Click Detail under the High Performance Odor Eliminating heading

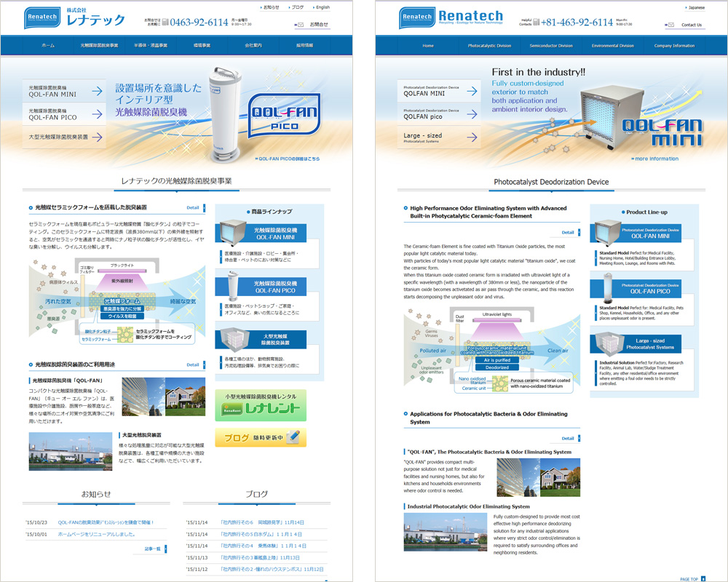pos(570,233)
